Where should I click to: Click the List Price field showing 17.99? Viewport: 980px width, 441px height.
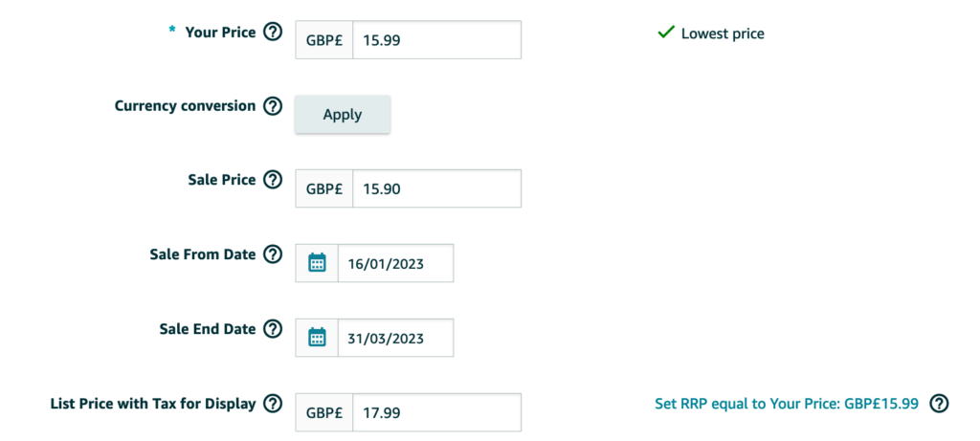pyautogui.click(x=436, y=412)
